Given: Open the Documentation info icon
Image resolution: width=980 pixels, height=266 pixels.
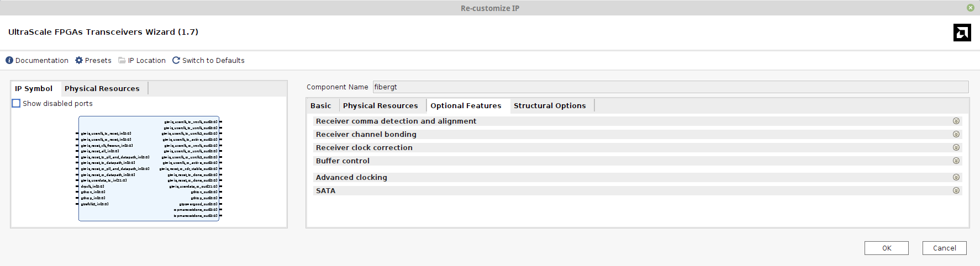Looking at the screenshot, I should [x=9, y=60].
